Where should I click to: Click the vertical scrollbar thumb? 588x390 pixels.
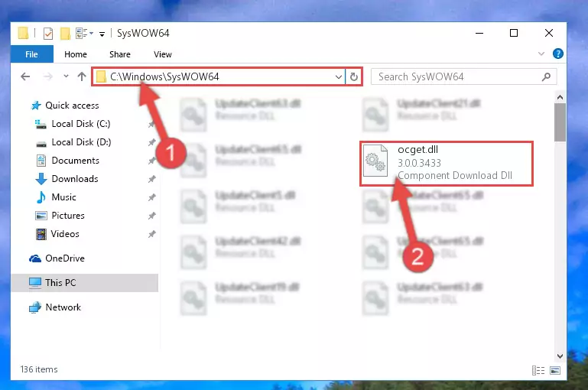(x=560, y=122)
